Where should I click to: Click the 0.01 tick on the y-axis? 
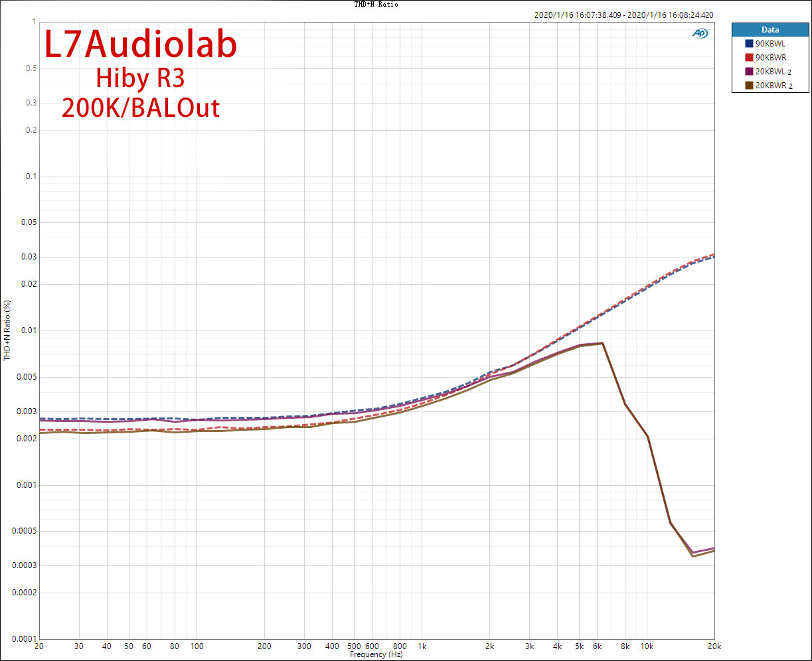pyautogui.click(x=27, y=330)
